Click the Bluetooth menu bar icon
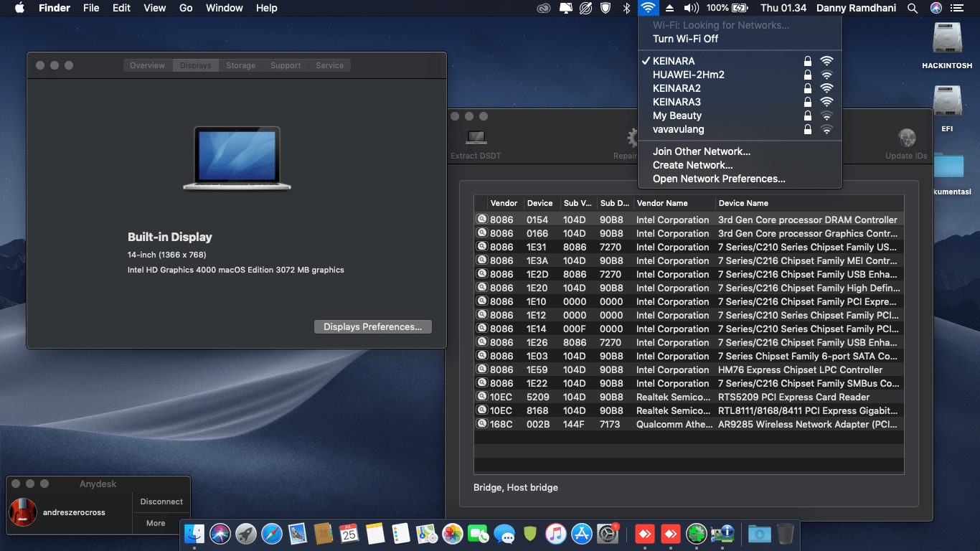The image size is (980, 551). [x=626, y=8]
